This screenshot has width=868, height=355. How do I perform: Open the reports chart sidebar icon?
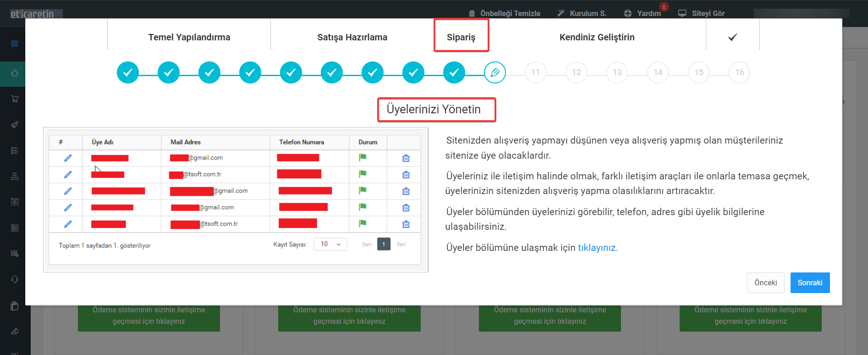click(x=15, y=331)
